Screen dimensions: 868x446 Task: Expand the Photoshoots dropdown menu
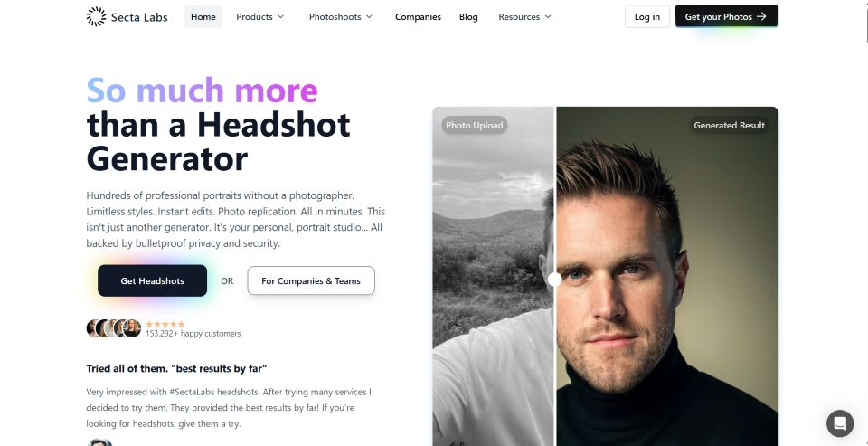[x=341, y=16]
